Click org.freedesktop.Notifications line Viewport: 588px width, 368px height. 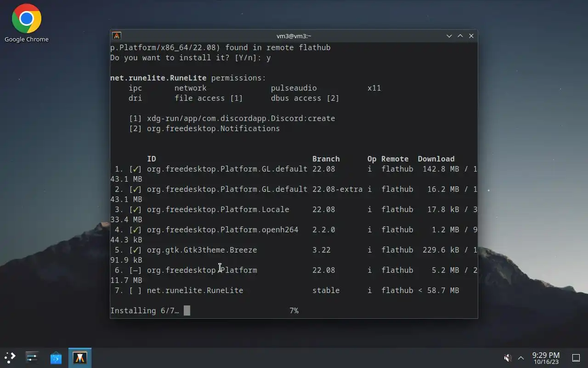pyautogui.click(x=204, y=128)
